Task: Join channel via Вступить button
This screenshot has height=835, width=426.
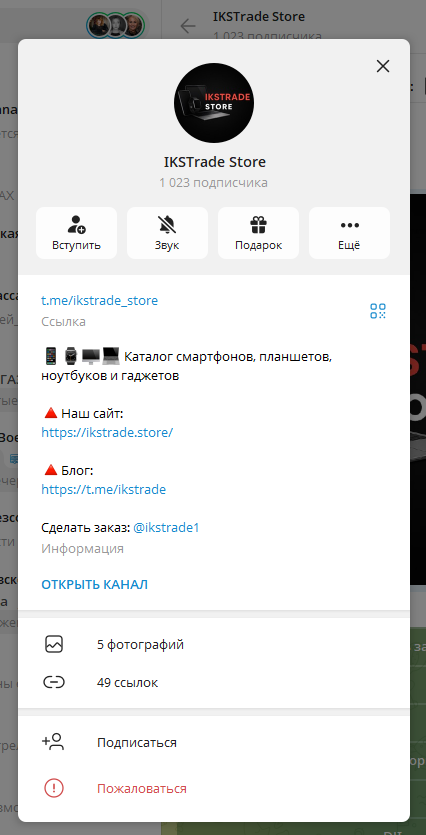Action: pyautogui.click(x=77, y=233)
